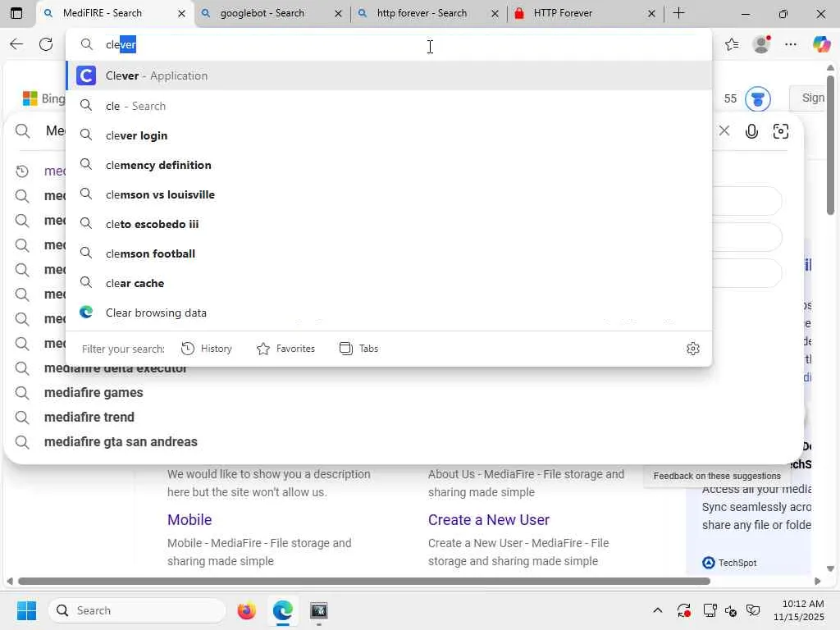Open Microsoft Edge taskbar icon
Viewport: 840px width, 630px height.
pos(282,610)
